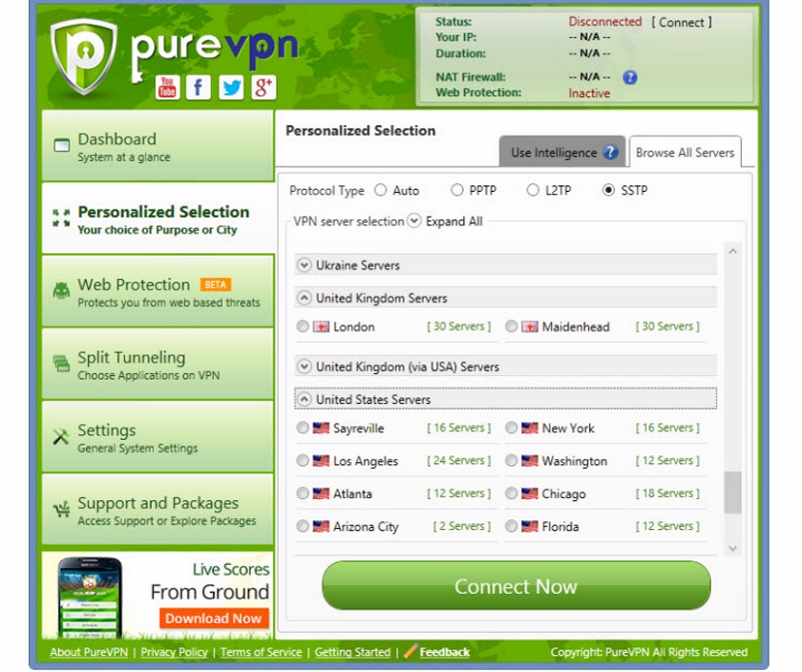802x672 pixels.
Task: Expand the Ukraine Servers section
Action: 305,265
